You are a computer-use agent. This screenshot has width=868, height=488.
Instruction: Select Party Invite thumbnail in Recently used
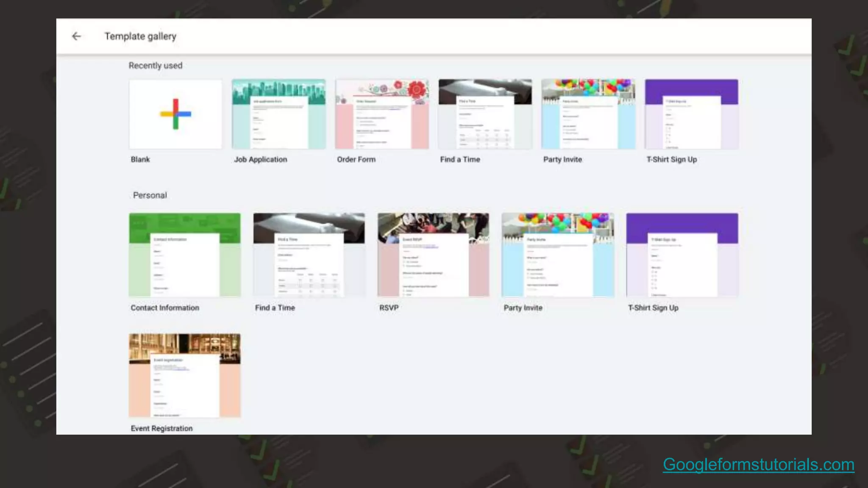588,114
